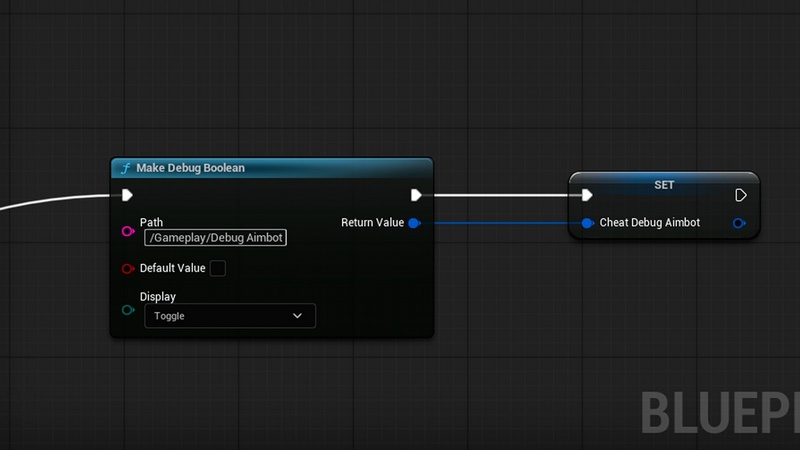Enable the Default Value checkbox

coord(217,268)
